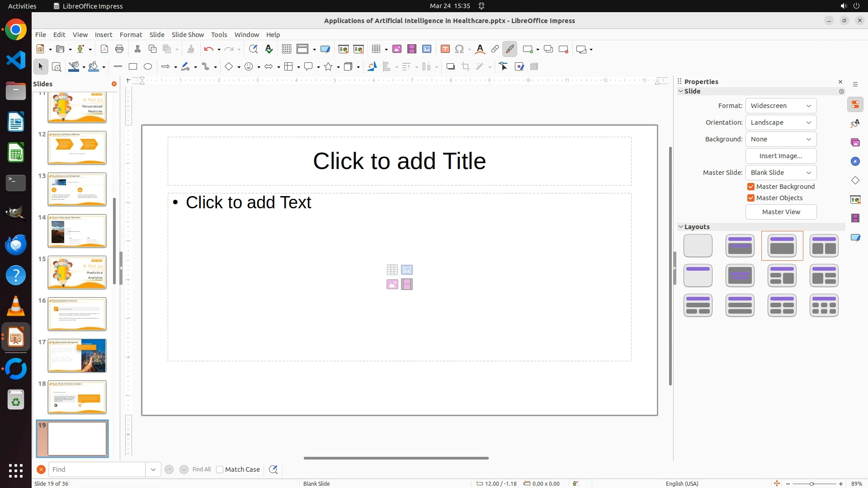Click slide 17 thumbnail in Slides panel
The width and height of the screenshot is (868, 488).
77,356
